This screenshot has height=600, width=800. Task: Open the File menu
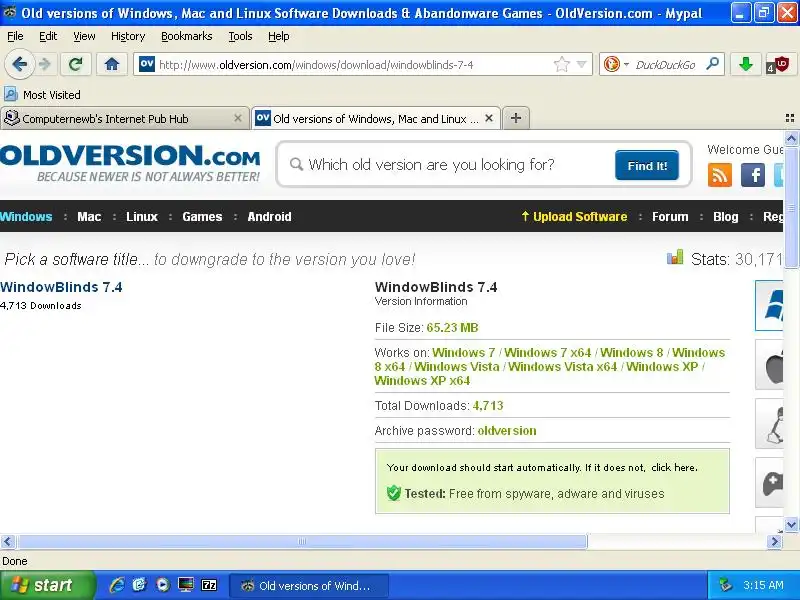[x=15, y=36]
